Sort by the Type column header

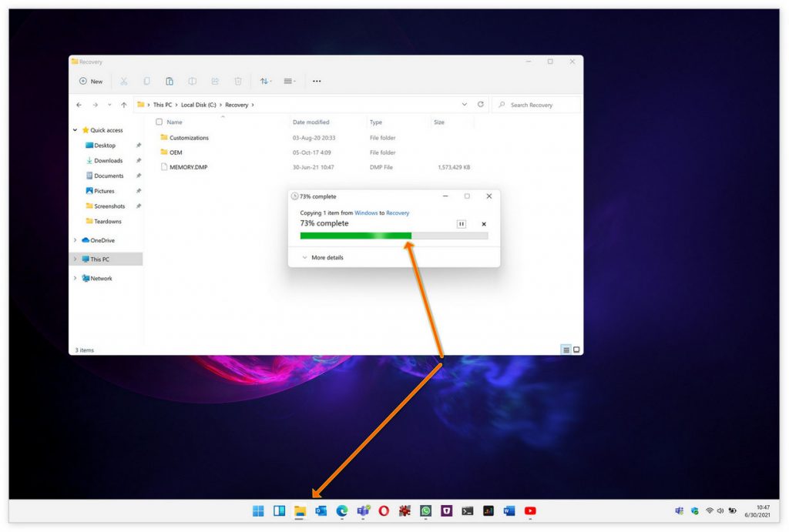pyautogui.click(x=376, y=122)
